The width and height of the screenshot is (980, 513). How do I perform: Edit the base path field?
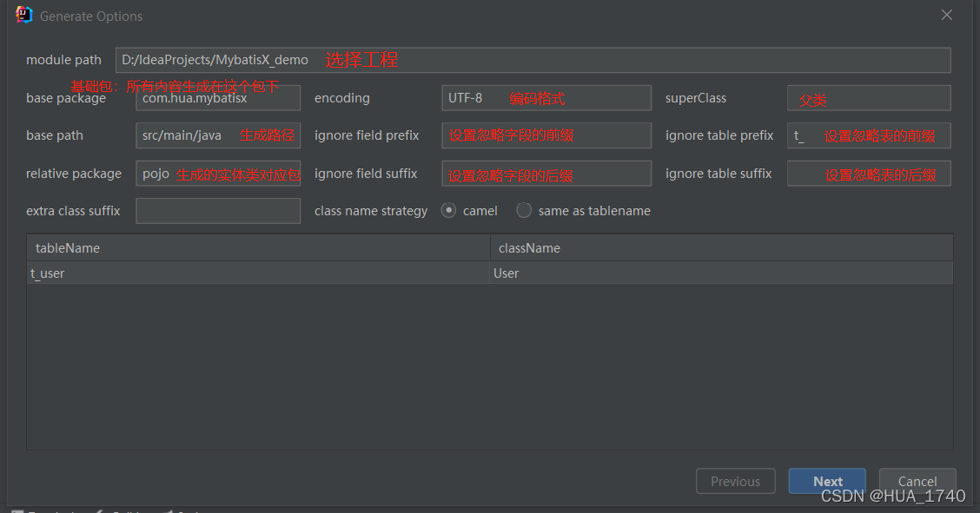click(218, 135)
